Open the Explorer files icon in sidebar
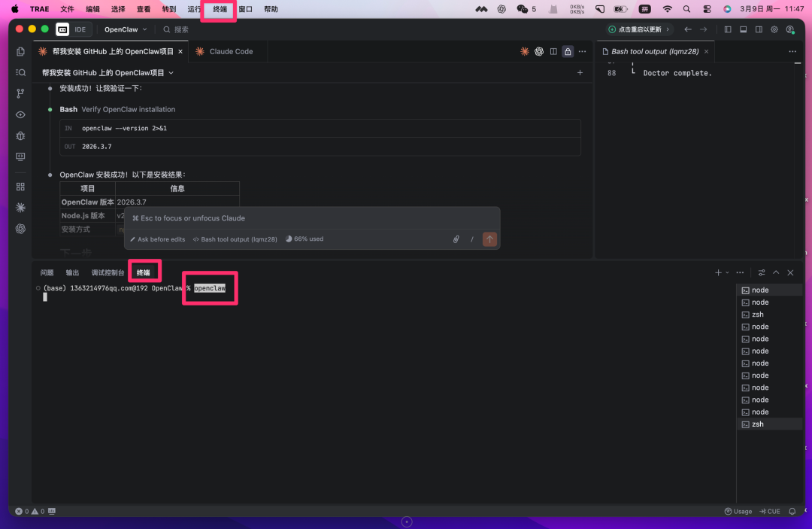The height and width of the screenshot is (529, 812). pyautogui.click(x=20, y=51)
